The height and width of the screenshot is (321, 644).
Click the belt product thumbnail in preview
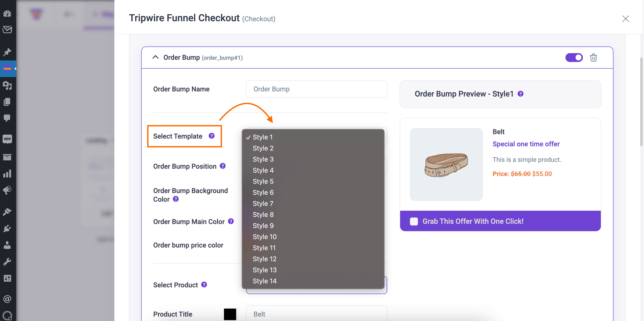pos(446,164)
